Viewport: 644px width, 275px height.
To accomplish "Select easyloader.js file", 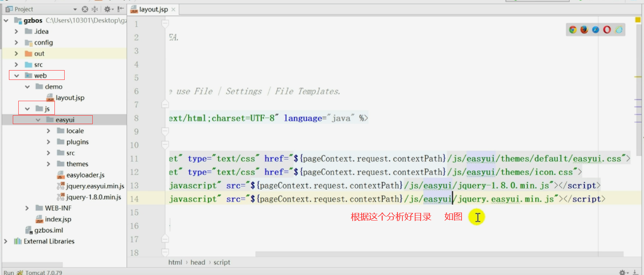I will (80, 175).
